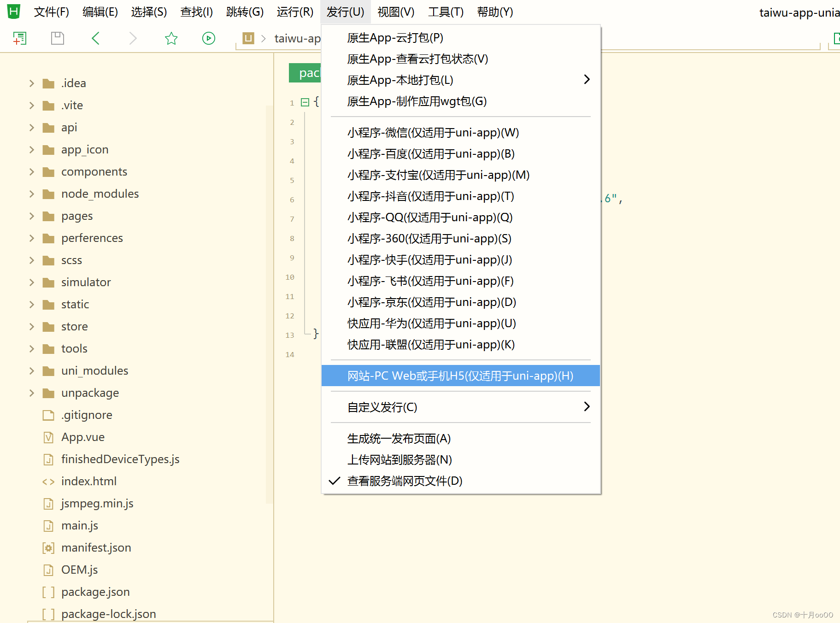This screenshot has width=840, height=623.
Task: Expand the pages folder
Action: tap(32, 216)
